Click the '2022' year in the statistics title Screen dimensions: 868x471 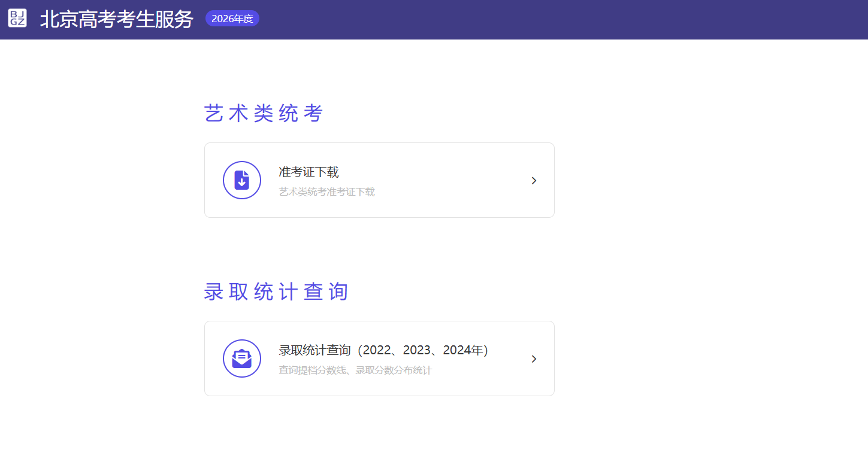click(376, 351)
